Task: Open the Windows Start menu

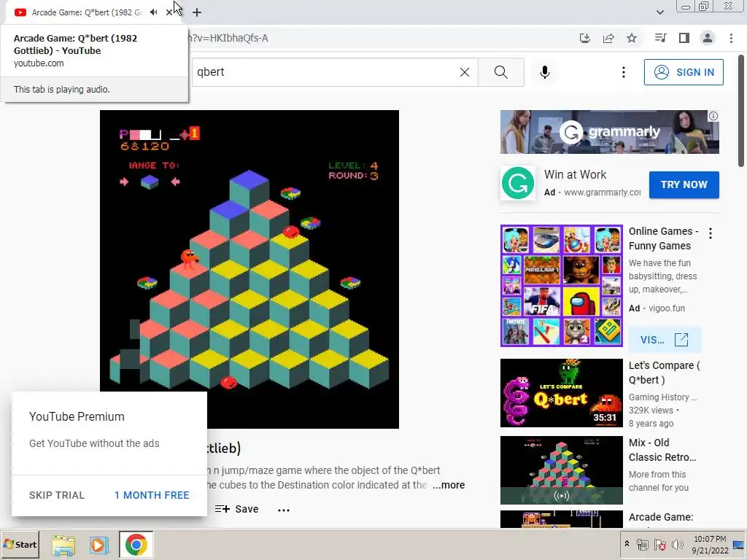Action: point(20,544)
